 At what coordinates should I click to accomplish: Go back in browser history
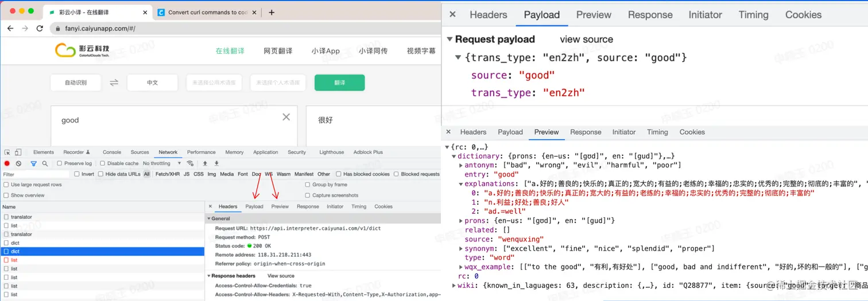coord(10,28)
